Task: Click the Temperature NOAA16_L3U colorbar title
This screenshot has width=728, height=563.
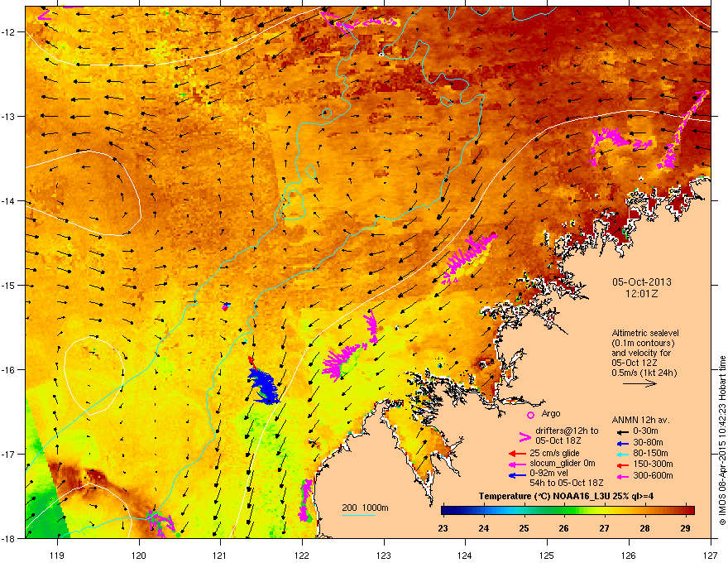Action: tap(566, 496)
